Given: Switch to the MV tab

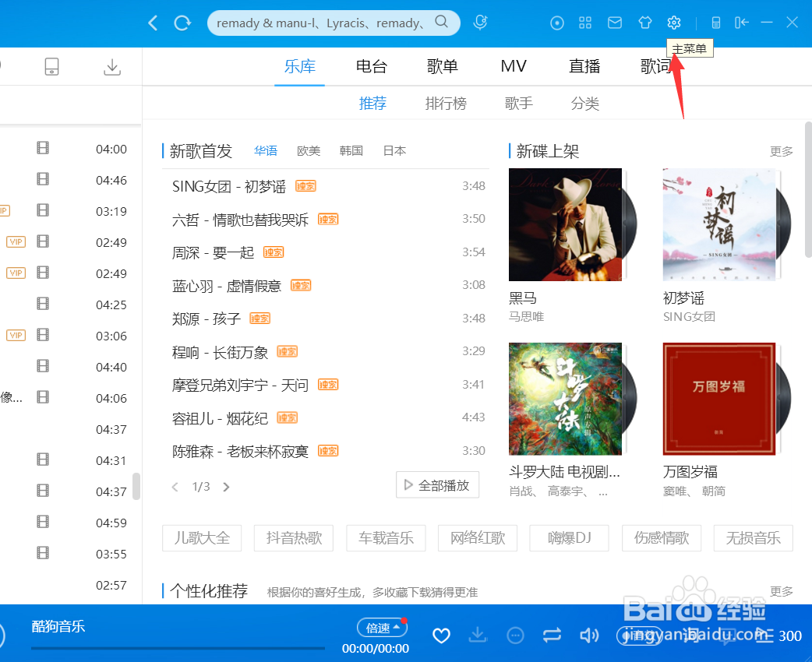Looking at the screenshot, I should tap(514, 66).
